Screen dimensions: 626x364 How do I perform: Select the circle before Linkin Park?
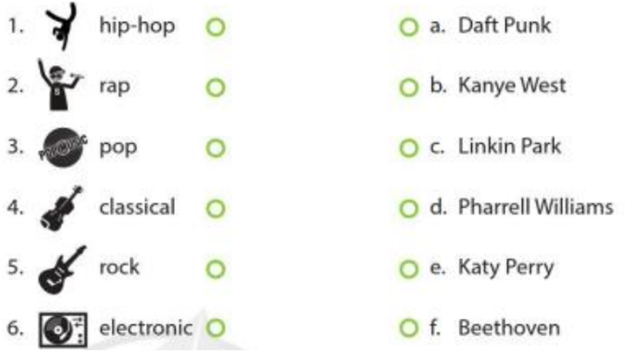click(x=409, y=148)
